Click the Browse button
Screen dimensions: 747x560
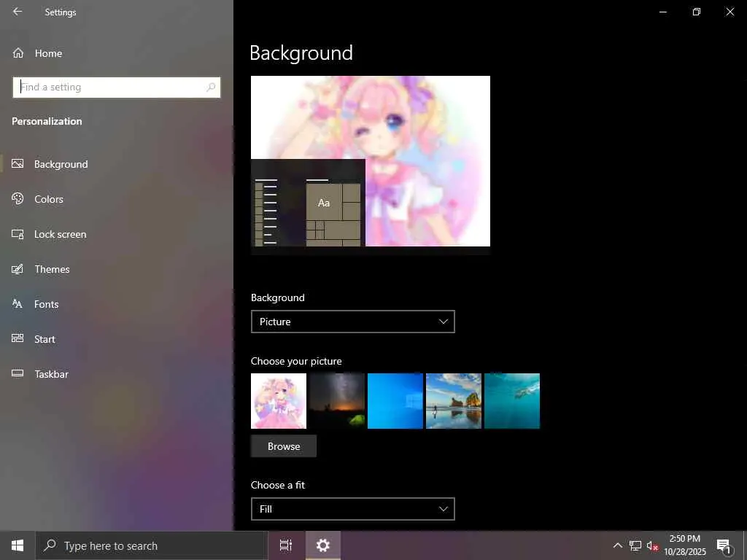284,446
